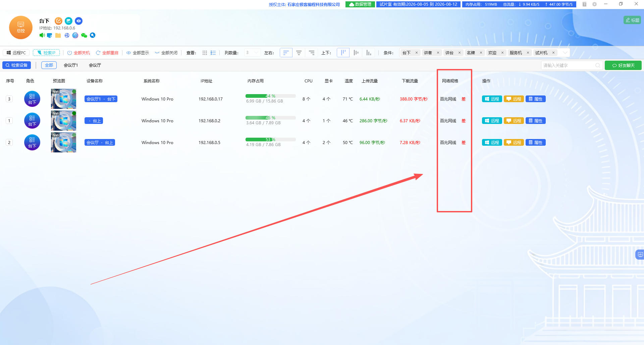The image size is (644, 345).
Task: Remove the 欢迎 filter tag
Action: [502, 53]
